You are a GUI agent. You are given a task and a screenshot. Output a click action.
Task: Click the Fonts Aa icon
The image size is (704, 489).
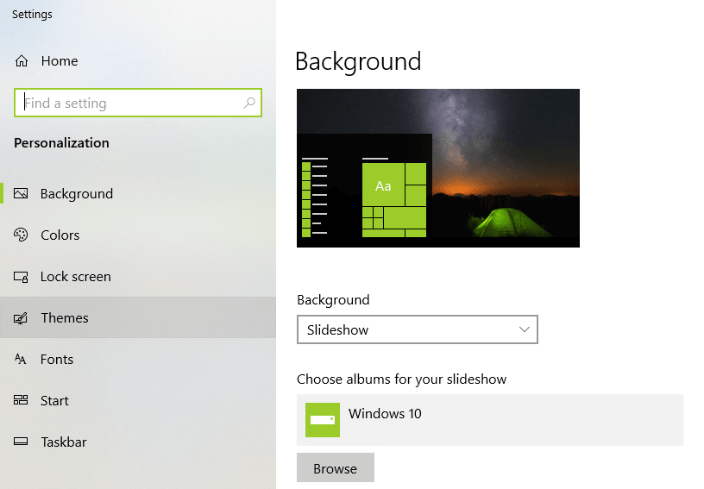(x=20, y=359)
